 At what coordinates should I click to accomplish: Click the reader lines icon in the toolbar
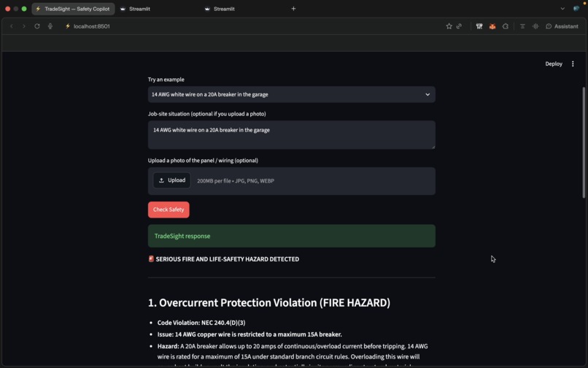coord(522,26)
